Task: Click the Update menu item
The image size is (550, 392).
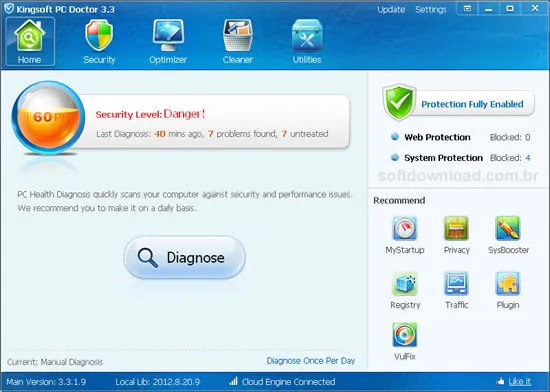Action: [x=391, y=9]
